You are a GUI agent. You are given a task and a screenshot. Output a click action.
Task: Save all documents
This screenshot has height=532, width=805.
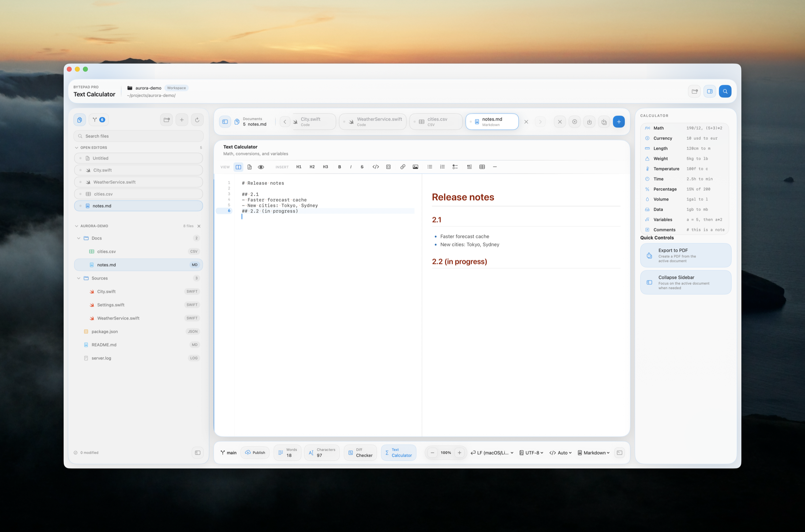[x=604, y=122]
